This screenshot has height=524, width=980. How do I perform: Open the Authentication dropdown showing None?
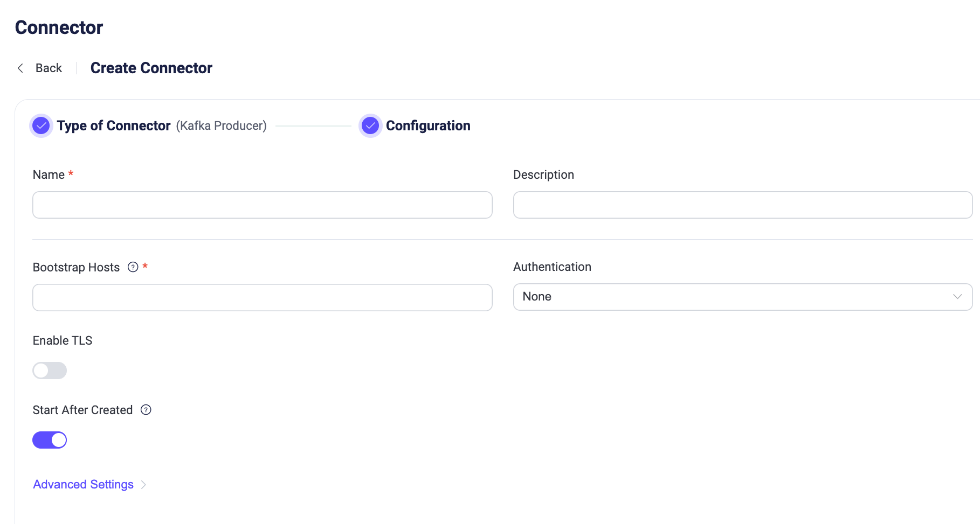[733, 297]
